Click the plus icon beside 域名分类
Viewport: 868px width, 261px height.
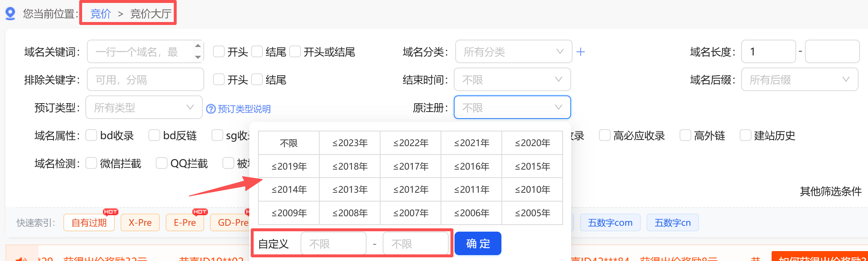[x=581, y=52]
